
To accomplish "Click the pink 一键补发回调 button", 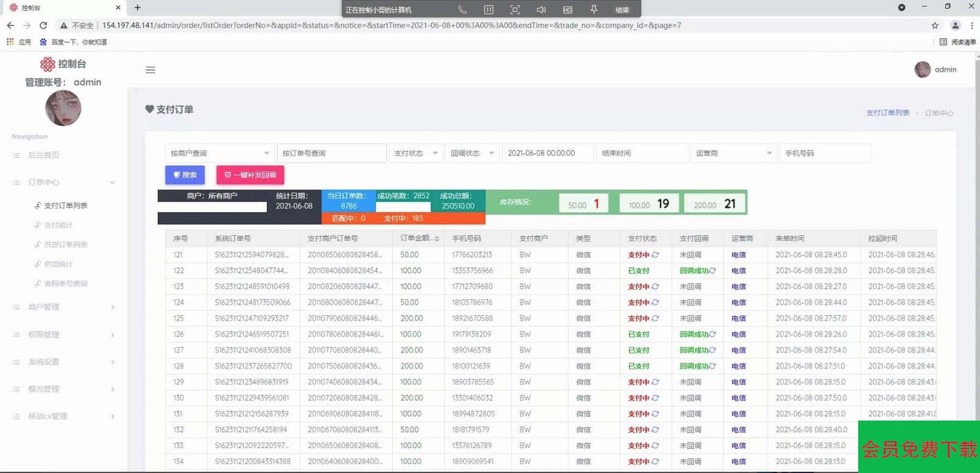I will coord(250,175).
